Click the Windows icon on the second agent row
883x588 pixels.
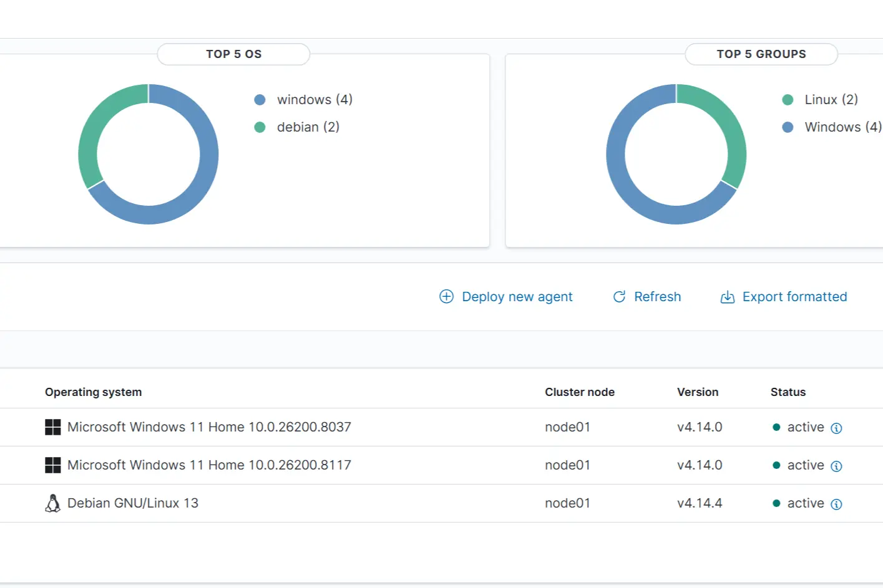click(52, 465)
